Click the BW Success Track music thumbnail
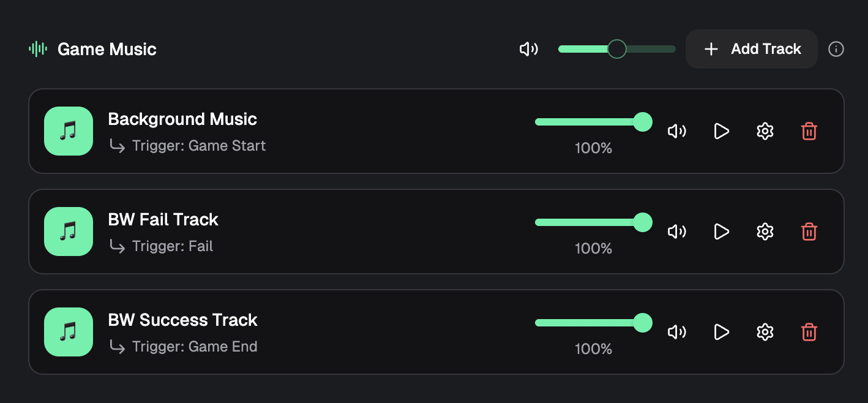868x403 pixels. coord(69,332)
